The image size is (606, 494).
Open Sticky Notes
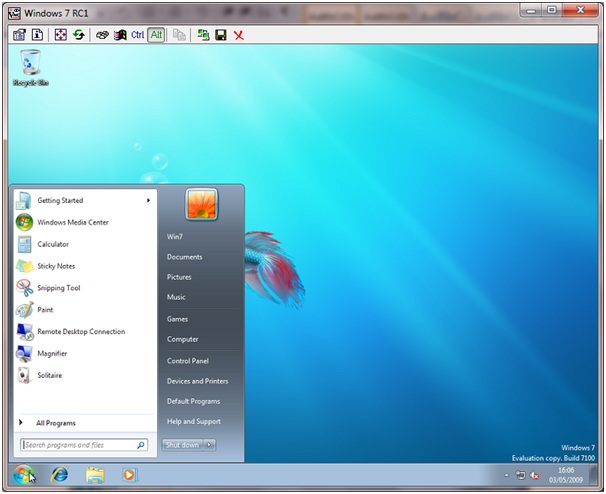tap(85, 266)
